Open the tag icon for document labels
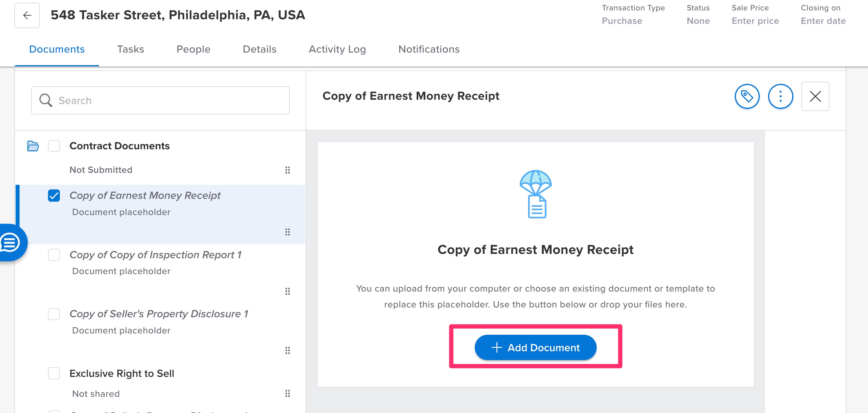Screen dimensions: 868x413 (747, 96)
